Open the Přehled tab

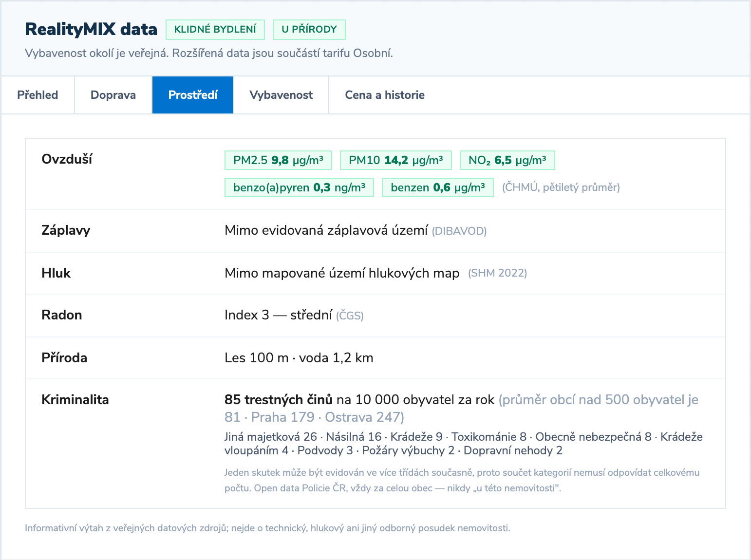coord(38,95)
